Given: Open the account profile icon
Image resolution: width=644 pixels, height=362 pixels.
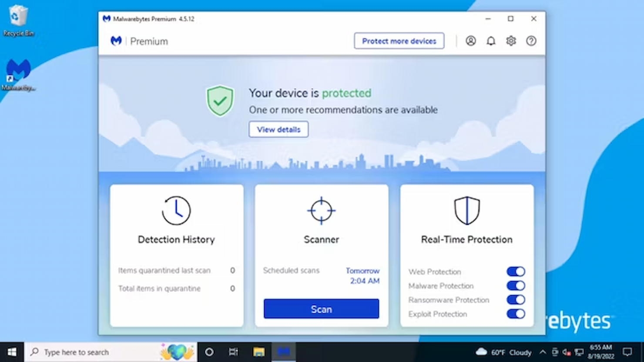Looking at the screenshot, I should point(470,41).
